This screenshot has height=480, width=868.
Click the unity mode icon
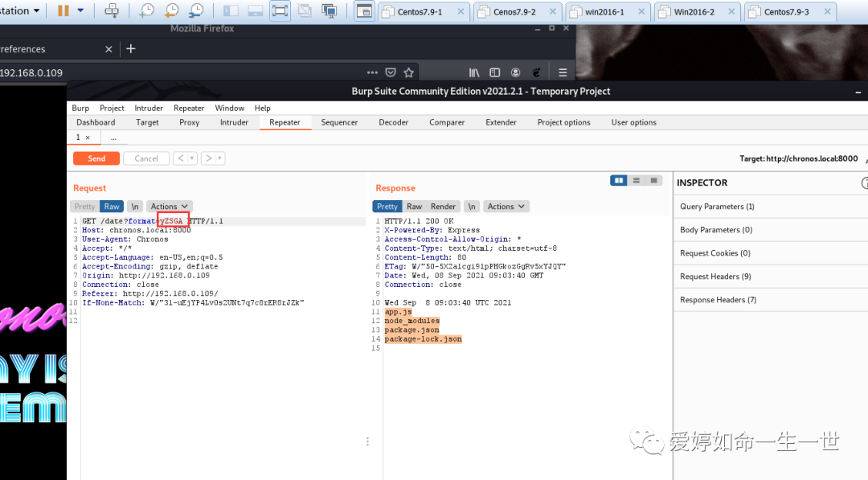pos(305,10)
